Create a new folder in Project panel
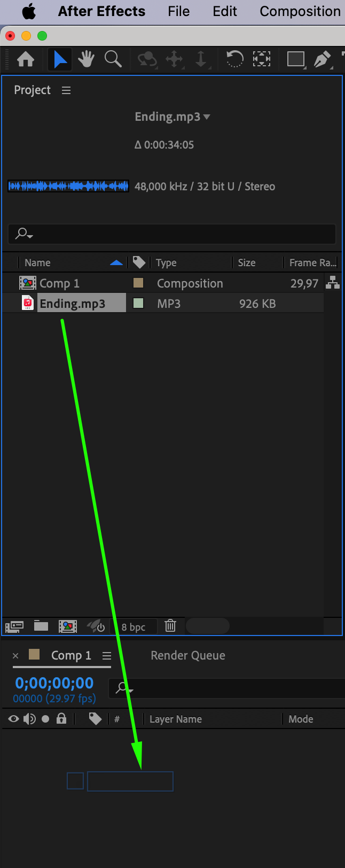 coord(41,626)
